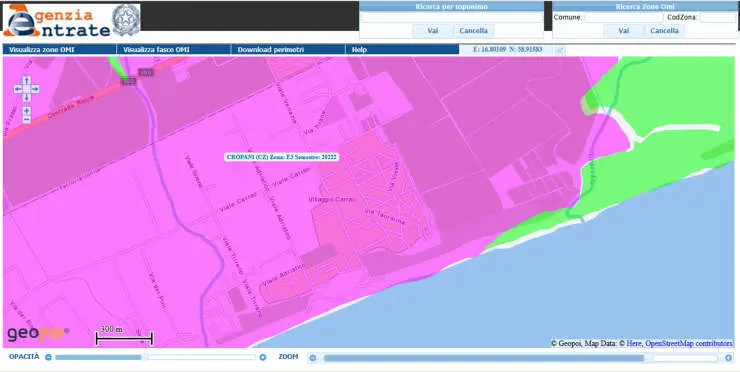740x372 pixels.
Task: Click Vai under Ricerca Zone Omi
Action: 624,31
